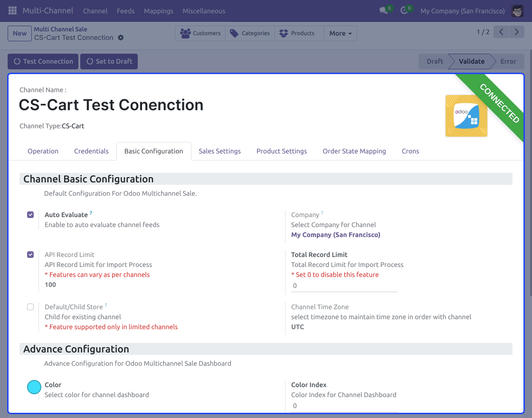Click the Test Connection button

point(43,61)
